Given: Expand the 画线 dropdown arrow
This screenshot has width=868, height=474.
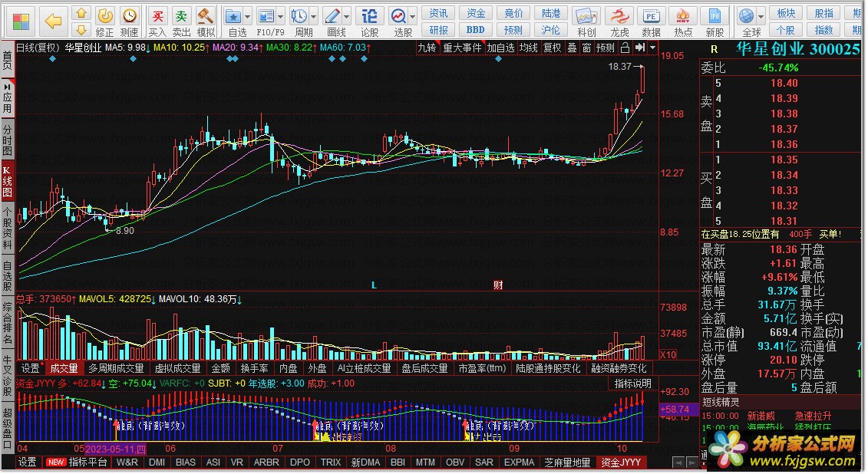Looking at the screenshot, I should click(x=346, y=17).
